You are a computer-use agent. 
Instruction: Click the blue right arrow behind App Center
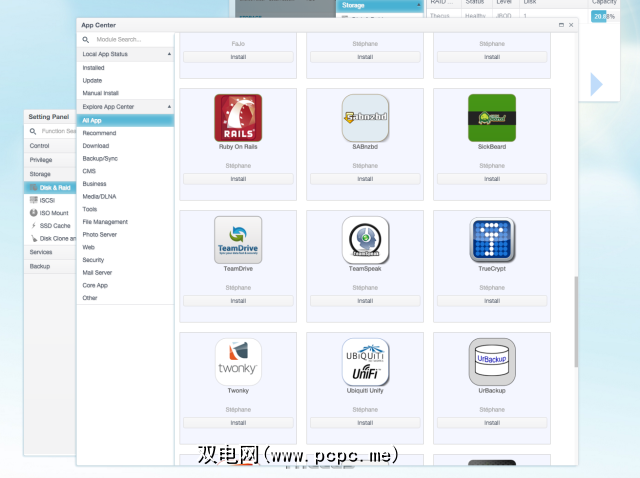click(x=596, y=84)
